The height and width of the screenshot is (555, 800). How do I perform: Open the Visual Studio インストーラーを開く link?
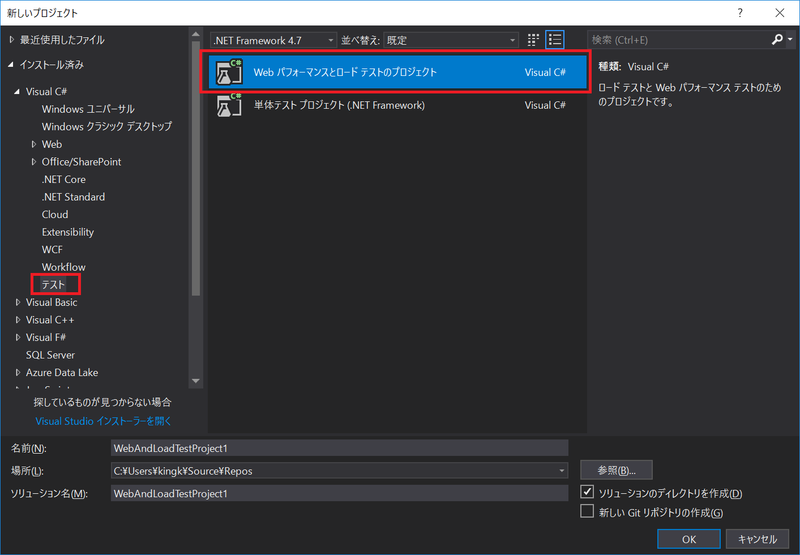pos(103,421)
